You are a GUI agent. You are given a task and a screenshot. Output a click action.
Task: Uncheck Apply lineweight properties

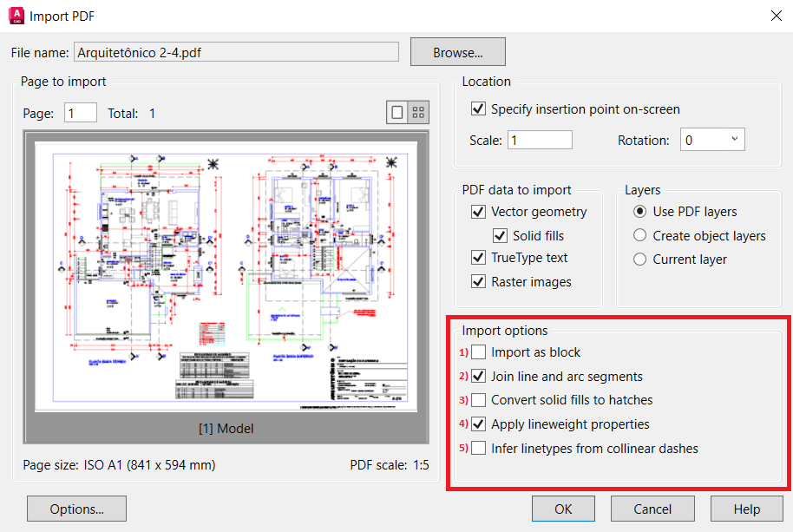(478, 424)
